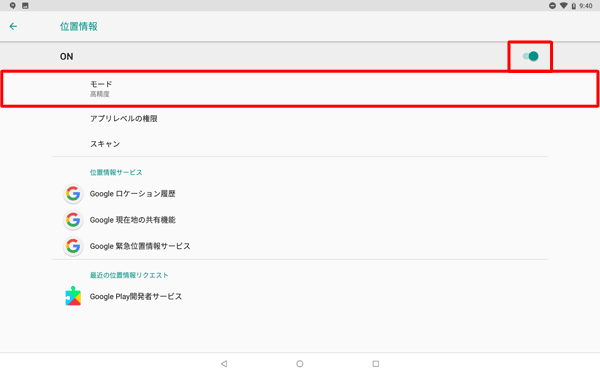
Task: Click the Google icon beside 緊急位置情報サービス
Action: 73,246
